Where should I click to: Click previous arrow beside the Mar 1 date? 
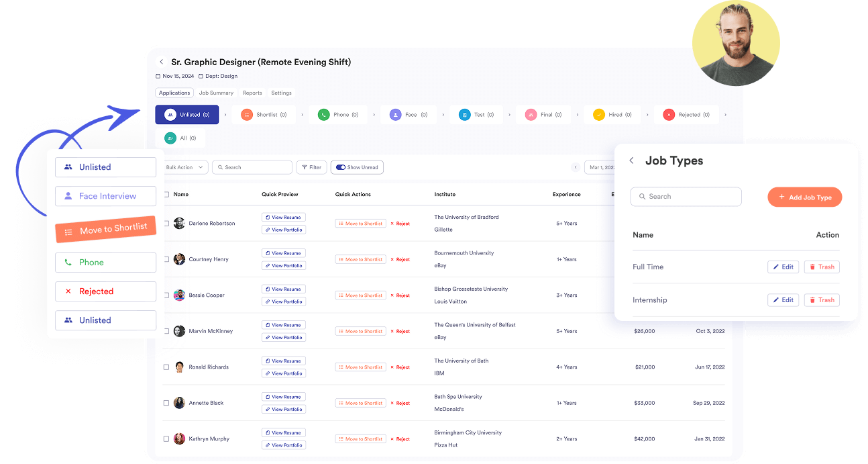point(575,167)
